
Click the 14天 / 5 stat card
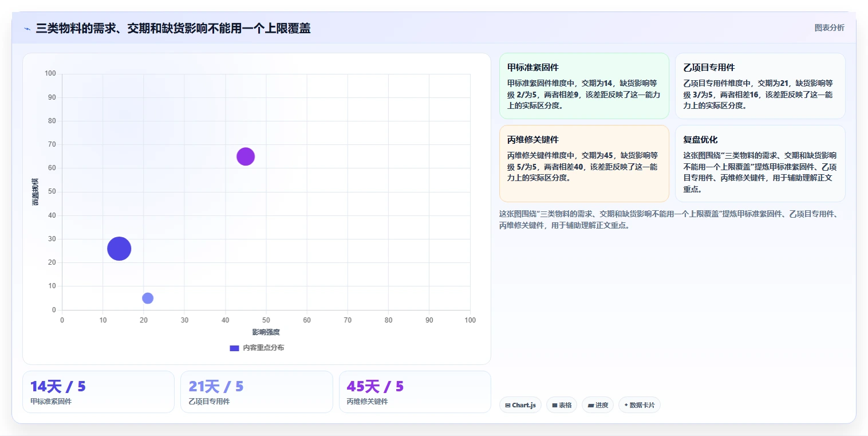click(98, 392)
